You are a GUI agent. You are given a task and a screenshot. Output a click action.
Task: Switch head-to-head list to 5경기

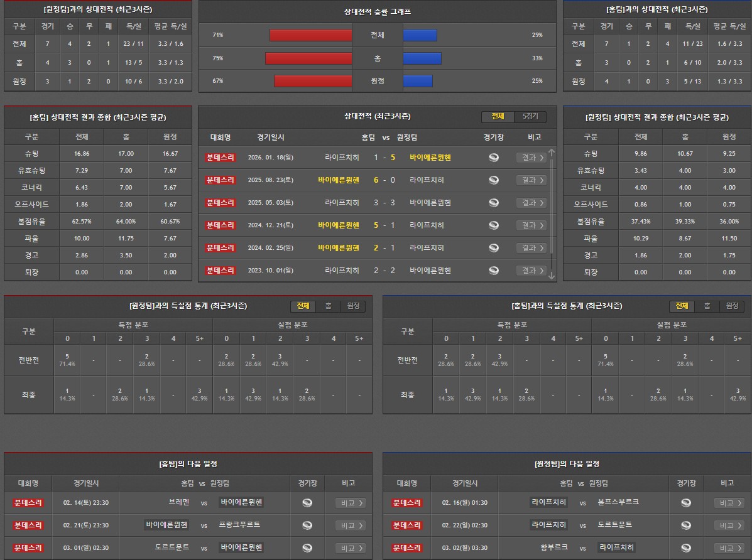530,117
